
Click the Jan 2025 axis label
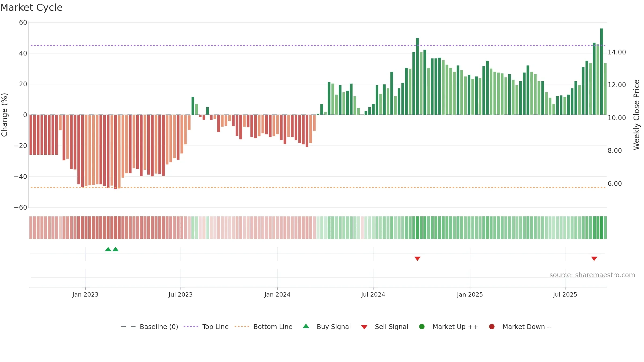pyautogui.click(x=470, y=295)
